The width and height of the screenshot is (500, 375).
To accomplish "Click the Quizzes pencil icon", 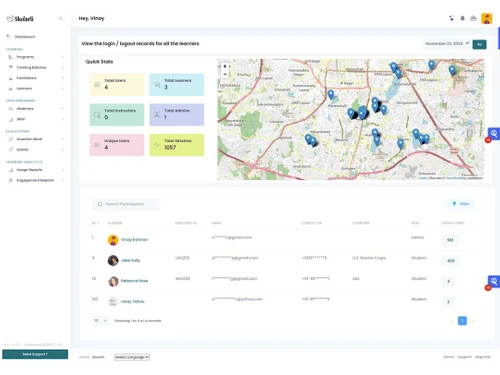I will pyautogui.click(x=11, y=150).
